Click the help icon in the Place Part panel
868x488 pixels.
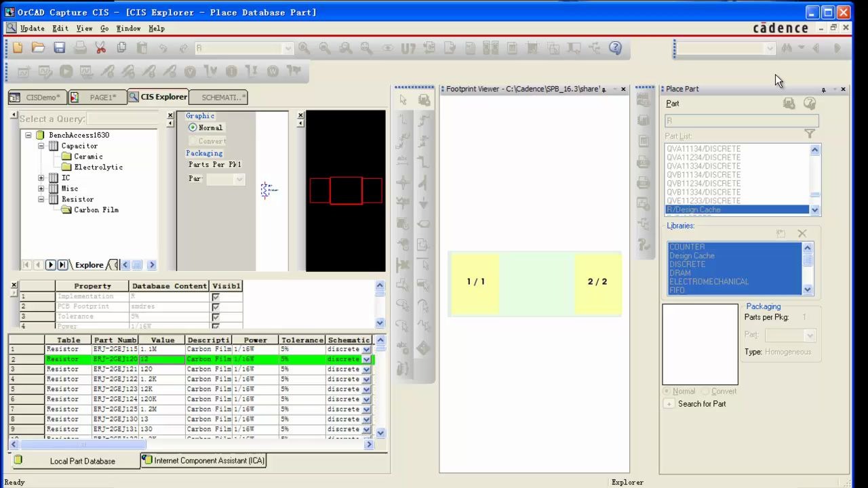pyautogui.click(x=809, y=103)
